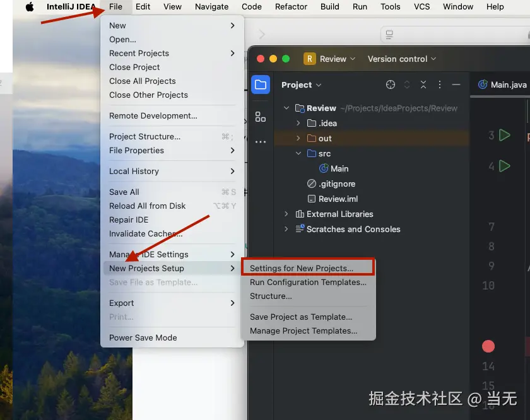Choose Remote Development...
This screenshot has height=420, width=530.
[x=172, y=116]
